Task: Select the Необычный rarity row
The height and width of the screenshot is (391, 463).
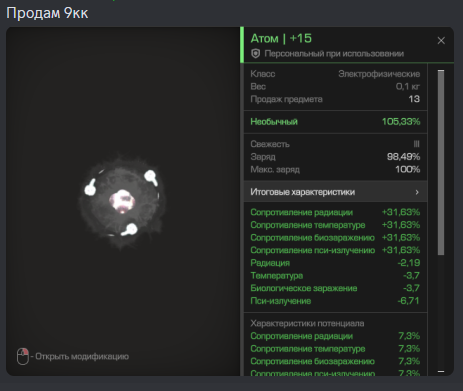Action: pos(335,122)
